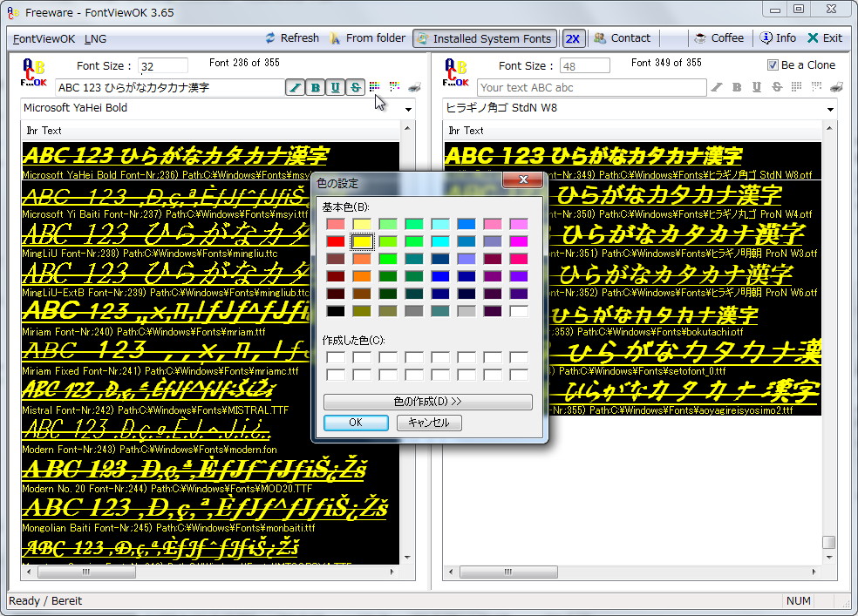Click the Coffee donate button

[x=719, y=38]
